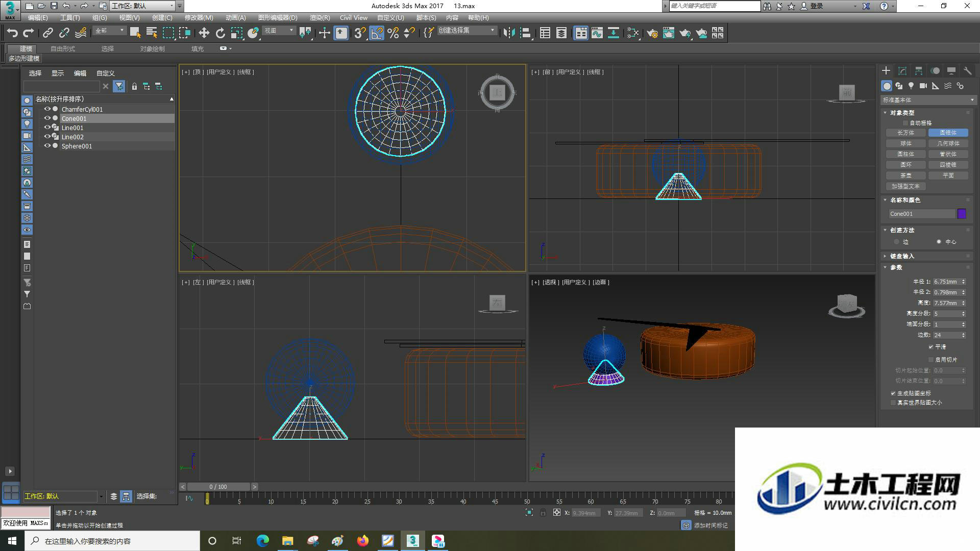
Task: Click the Undo arrow in main toolbar
Action: coord(12,33)
